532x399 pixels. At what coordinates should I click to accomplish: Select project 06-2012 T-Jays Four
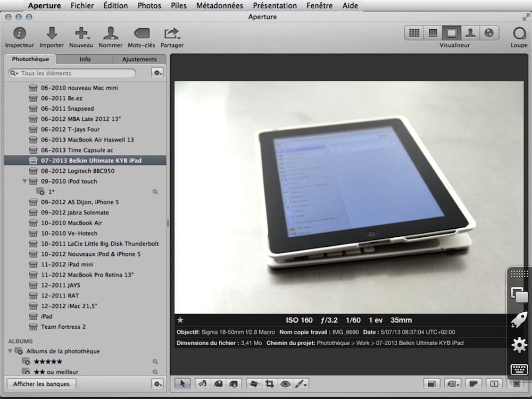point(85,129)
